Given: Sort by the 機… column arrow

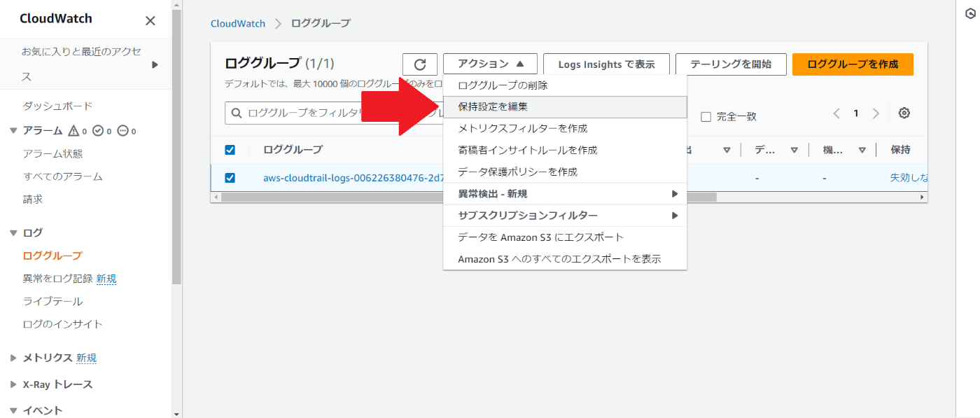Looking at the screenshot, I should tap(862, 150).
